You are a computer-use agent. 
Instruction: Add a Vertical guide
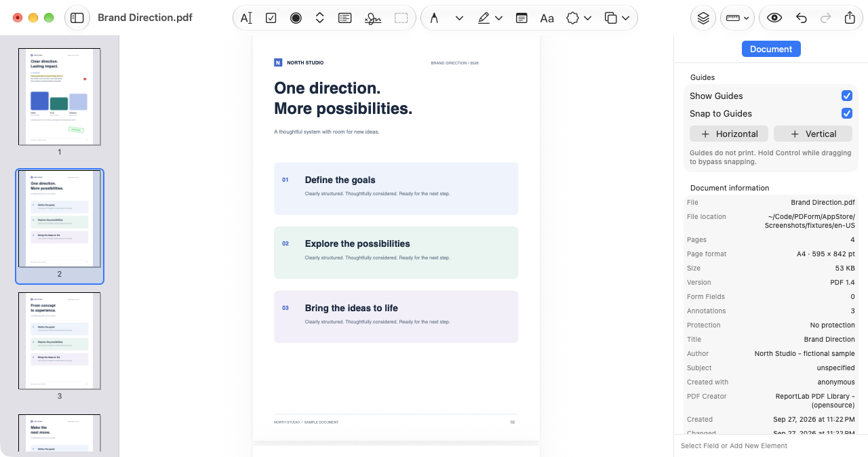click(x=813, y=134)
